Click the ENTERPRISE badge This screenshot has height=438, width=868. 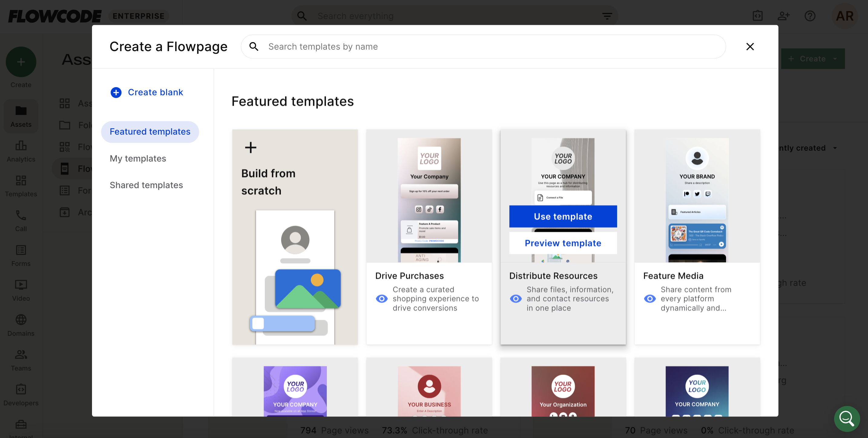139,16
